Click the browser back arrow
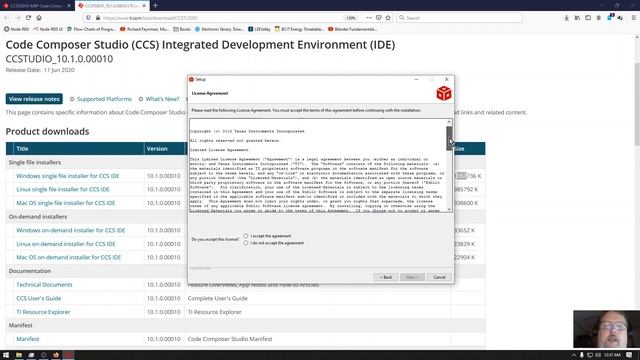Image resolution: width=640 pixels, height=360 pixels. [x=7, y=18]
